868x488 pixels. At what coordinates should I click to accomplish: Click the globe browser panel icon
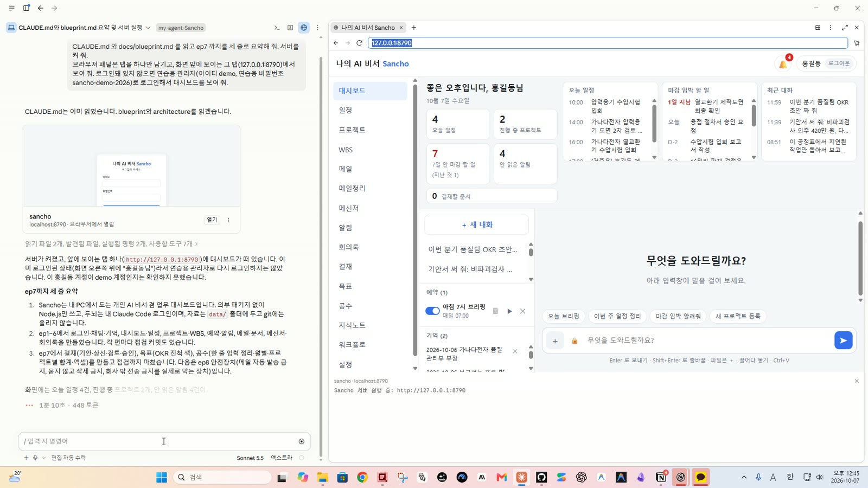(304, 28)
